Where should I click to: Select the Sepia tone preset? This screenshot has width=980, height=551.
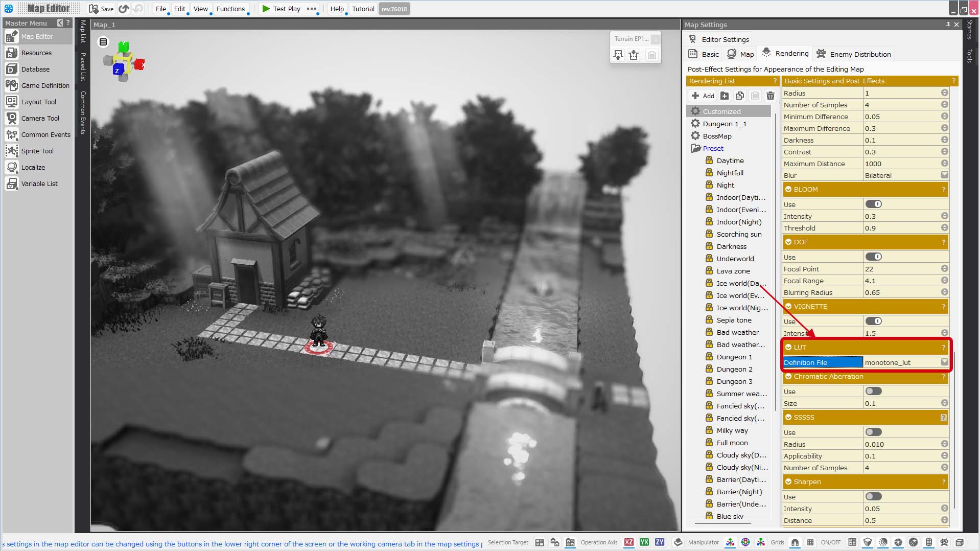(734, 320)
